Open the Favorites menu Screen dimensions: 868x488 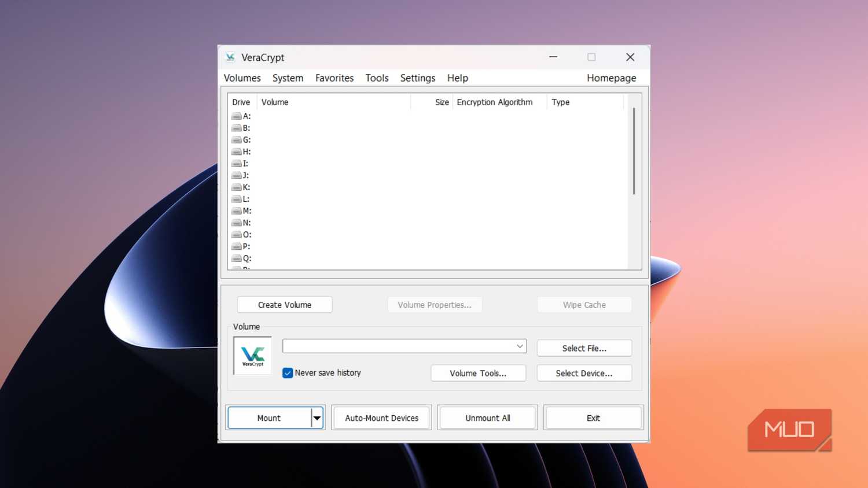tap(334, 78)
